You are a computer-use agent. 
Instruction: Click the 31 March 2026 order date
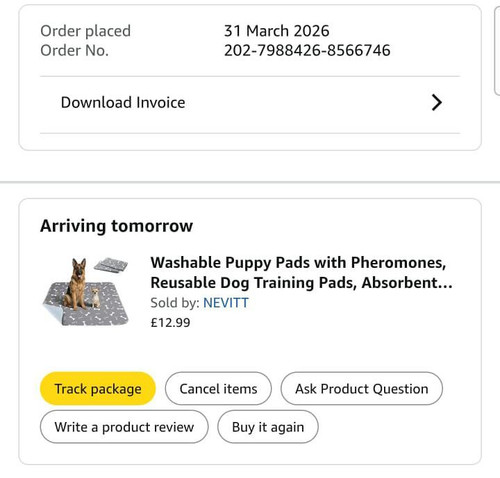(277, 31)
